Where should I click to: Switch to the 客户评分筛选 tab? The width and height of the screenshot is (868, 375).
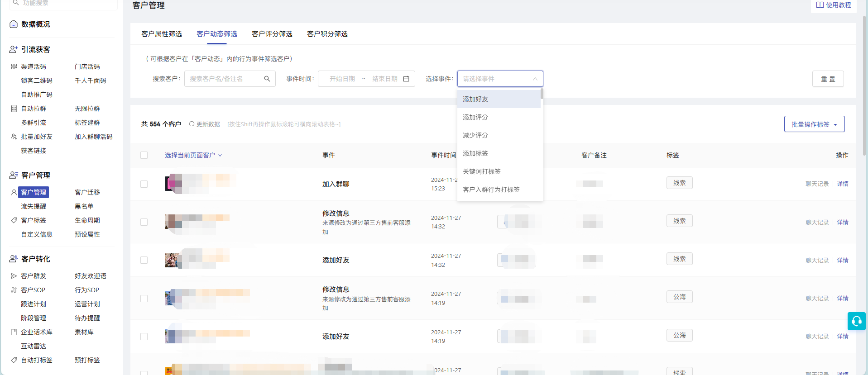click(272, 34)
